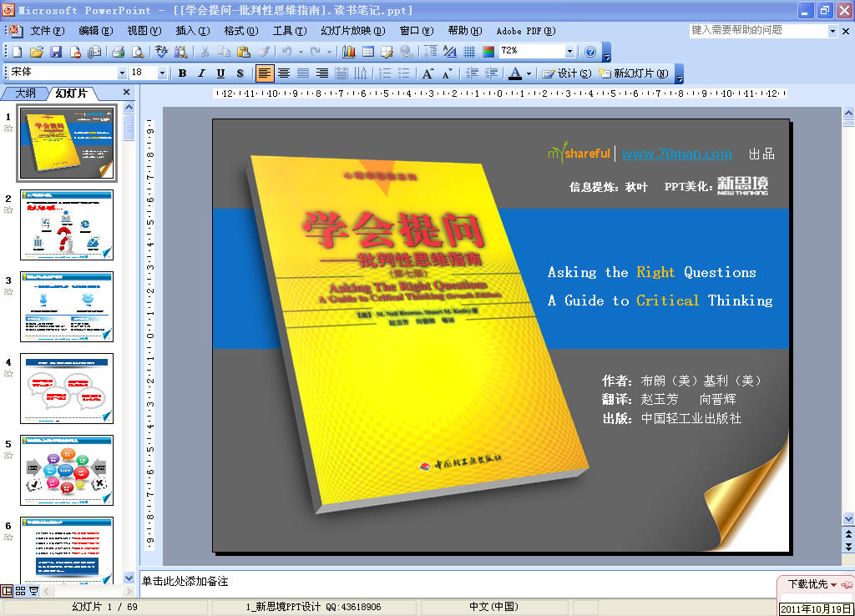Align text left
This screenshot has width=855, height=616.
(x=265, y=73)
